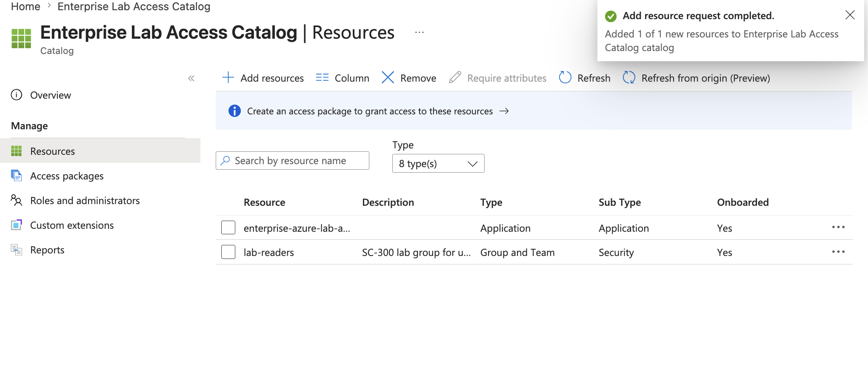Go to the Overview page

pos(51,95)
